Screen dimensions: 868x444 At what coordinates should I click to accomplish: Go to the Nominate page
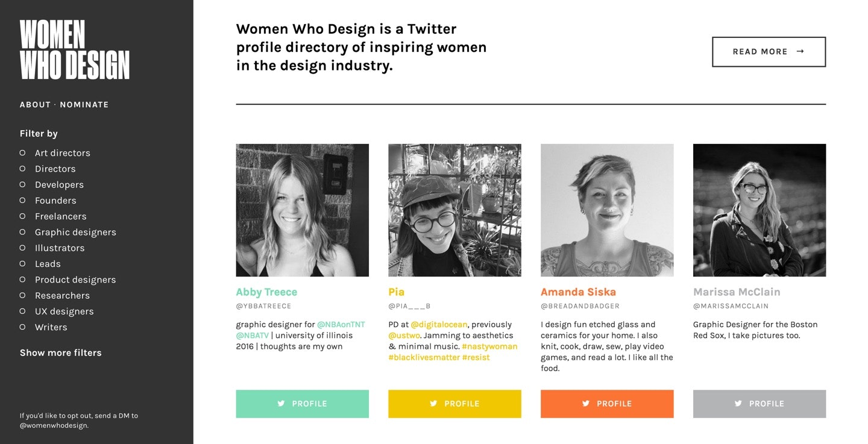(x=84, y=105)
